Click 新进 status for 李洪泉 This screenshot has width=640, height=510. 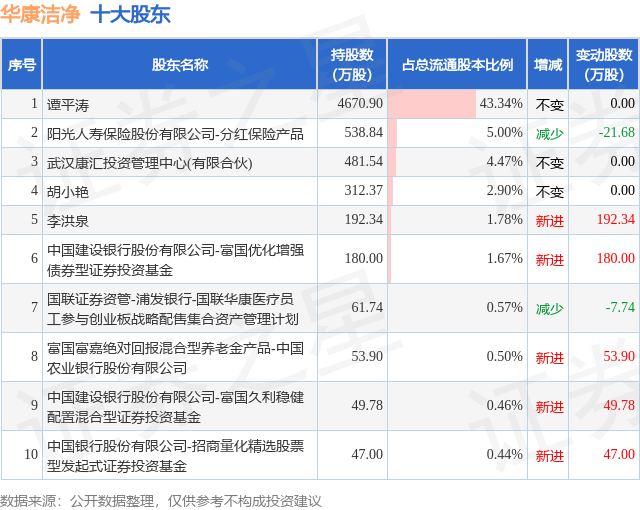[x=549, y=221]
